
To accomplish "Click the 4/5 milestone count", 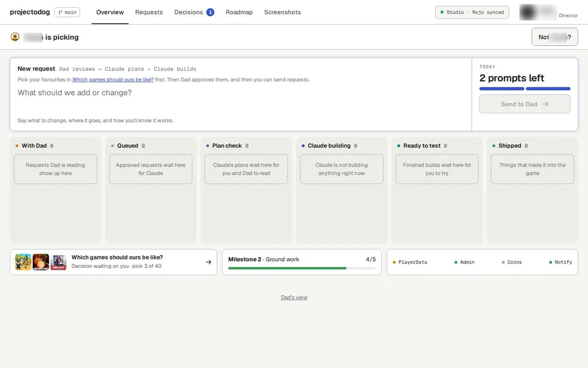I will coord(371,260).
